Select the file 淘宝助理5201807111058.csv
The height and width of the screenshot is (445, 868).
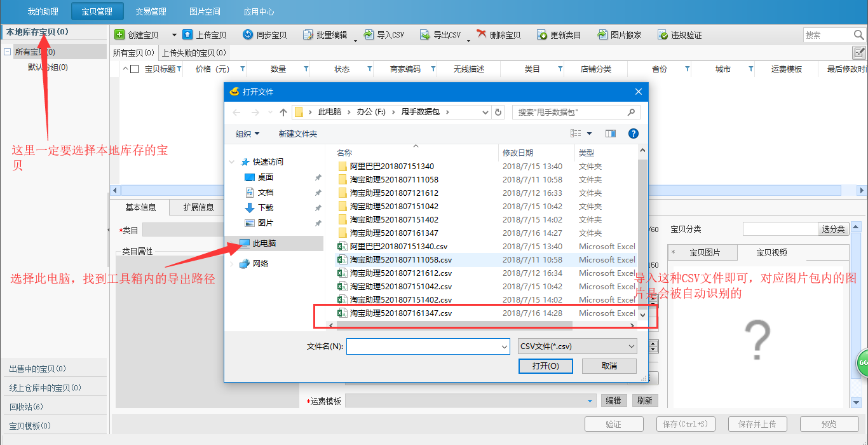(x=401, y=260)
